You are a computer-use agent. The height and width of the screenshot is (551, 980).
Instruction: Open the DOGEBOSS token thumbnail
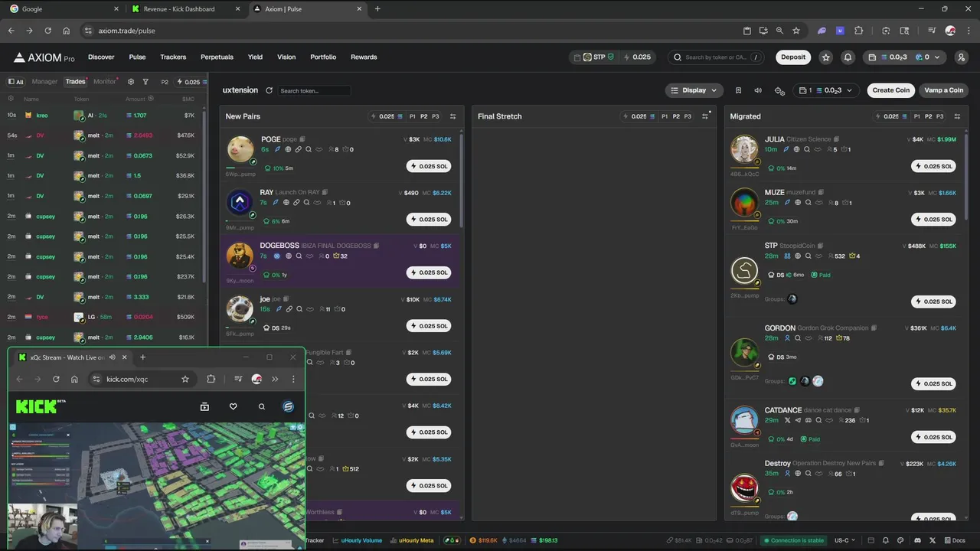(x=240, y=256)
